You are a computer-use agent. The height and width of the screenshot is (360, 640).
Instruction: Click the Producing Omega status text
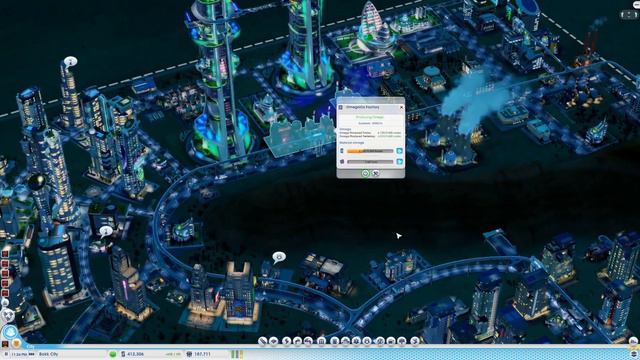[x=370, y=117]
